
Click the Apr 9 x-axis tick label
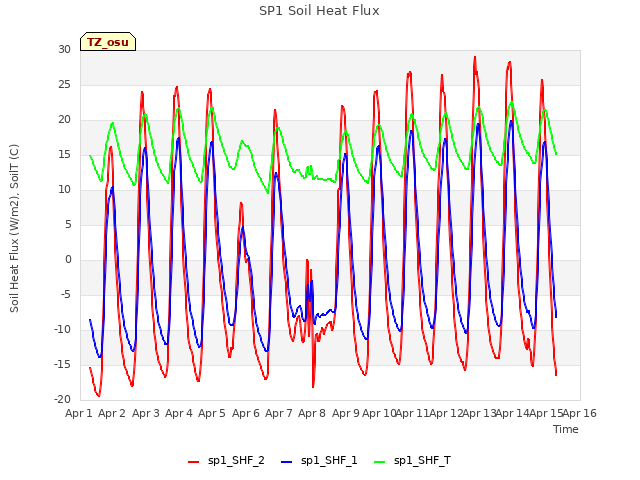pos(346,413)
